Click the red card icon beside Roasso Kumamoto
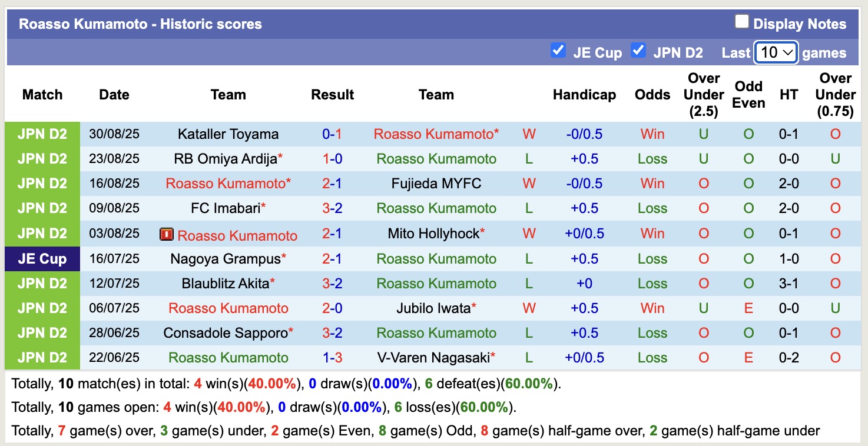 tap(167, 235)
